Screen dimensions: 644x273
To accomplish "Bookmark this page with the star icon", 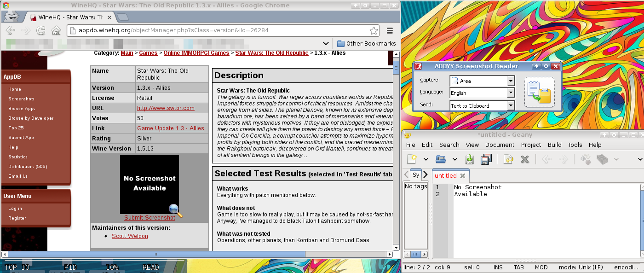I will 374,31.
